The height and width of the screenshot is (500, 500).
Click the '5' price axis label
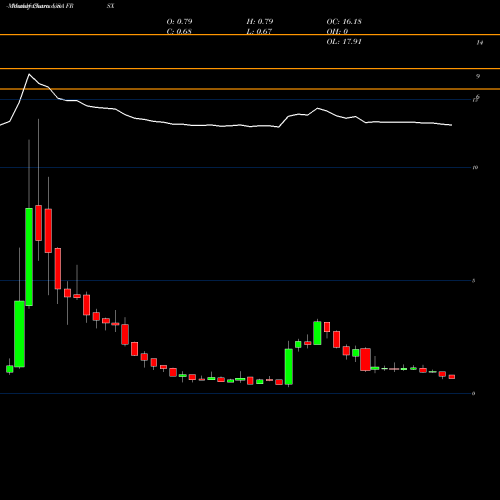[x=474, y=281]
